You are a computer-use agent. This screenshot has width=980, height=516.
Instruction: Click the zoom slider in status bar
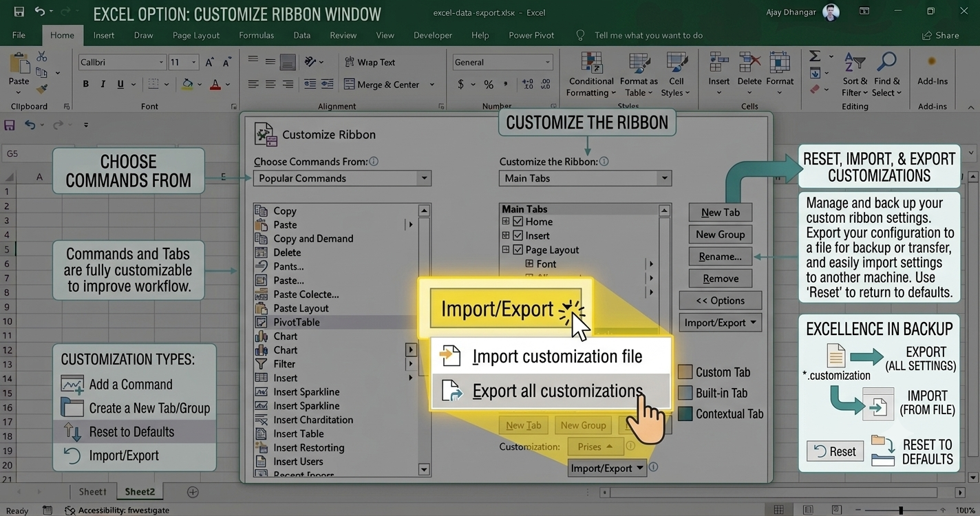pos(901,510)
